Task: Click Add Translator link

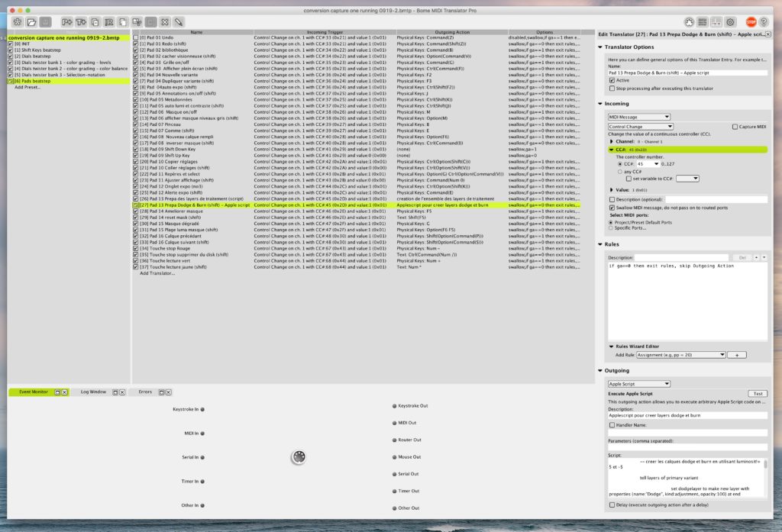Action: point(157,273)
